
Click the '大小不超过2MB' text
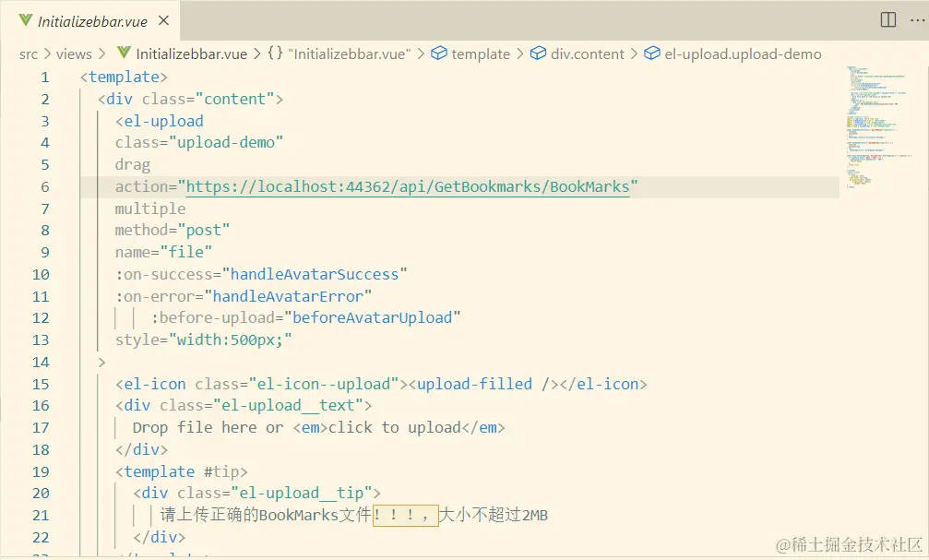[x=494, y=515]
